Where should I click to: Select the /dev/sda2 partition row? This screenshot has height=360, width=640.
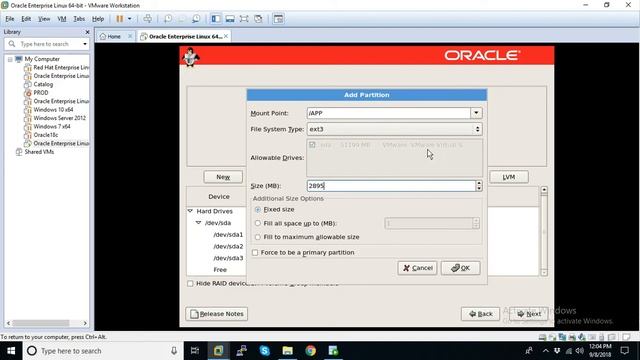228,247
